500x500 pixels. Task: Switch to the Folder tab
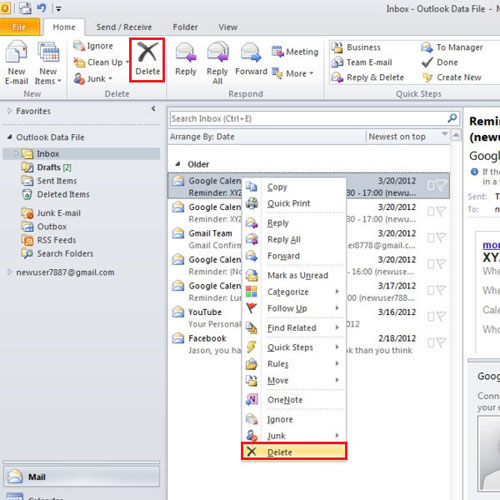(185, 27)
